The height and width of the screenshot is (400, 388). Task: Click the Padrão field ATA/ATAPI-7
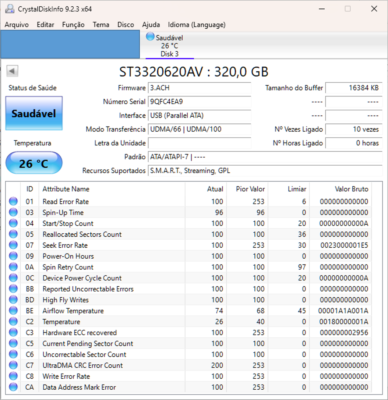pos(265,157)
